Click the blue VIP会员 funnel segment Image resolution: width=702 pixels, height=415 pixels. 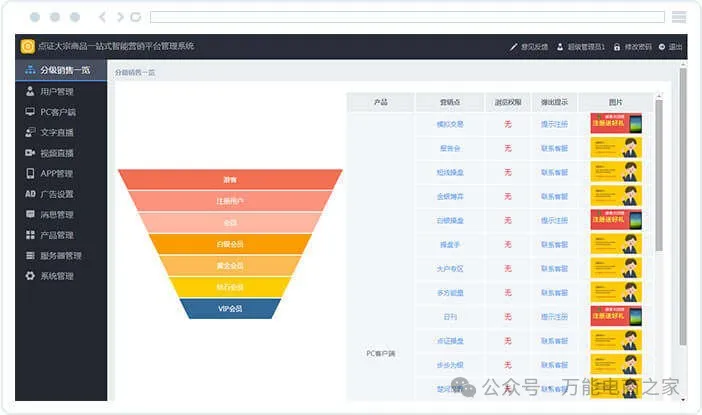tap(230, 309)
